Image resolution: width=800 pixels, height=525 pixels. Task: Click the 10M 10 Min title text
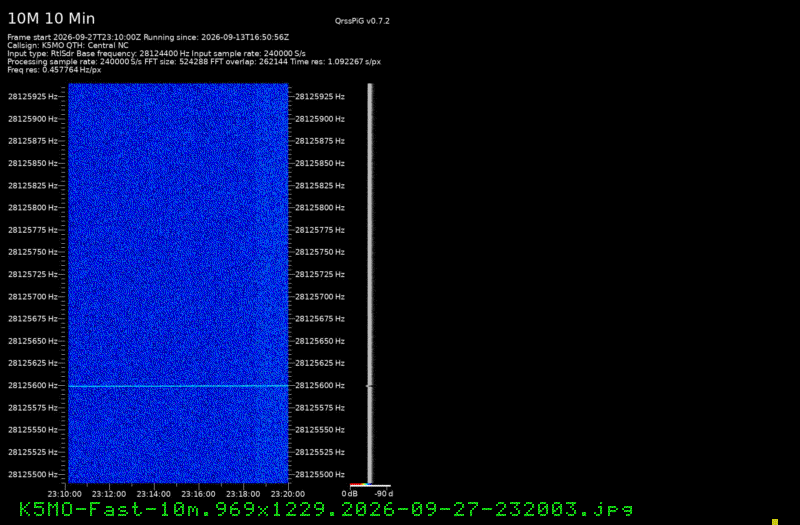pyautogui.click(x=51, y=19)
